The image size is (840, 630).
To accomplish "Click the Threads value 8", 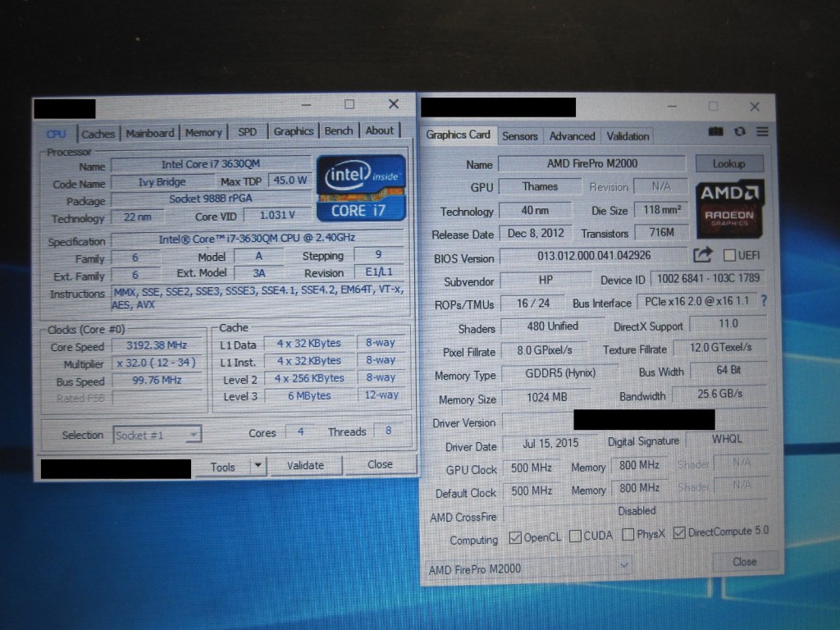I will coord(388,430).
